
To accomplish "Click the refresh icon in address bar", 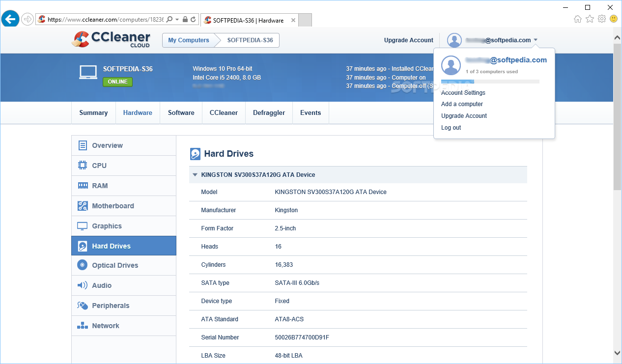I will coord(193,20).
